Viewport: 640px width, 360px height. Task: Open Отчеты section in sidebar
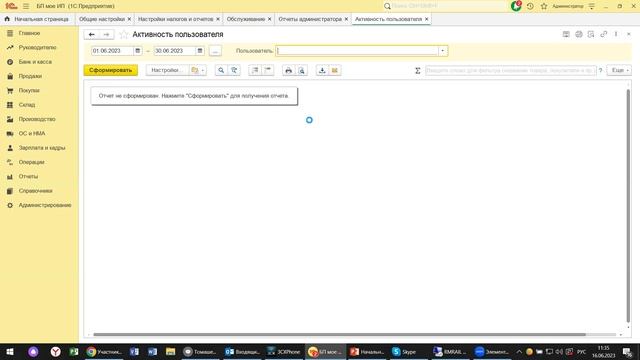click(x=28, y=176)
